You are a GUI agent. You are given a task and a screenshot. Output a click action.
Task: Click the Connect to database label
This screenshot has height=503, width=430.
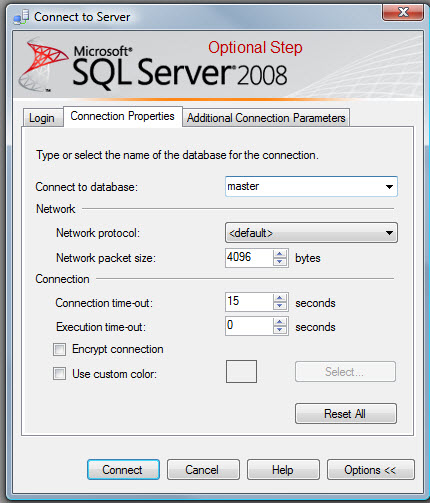[x=87, y=187]
